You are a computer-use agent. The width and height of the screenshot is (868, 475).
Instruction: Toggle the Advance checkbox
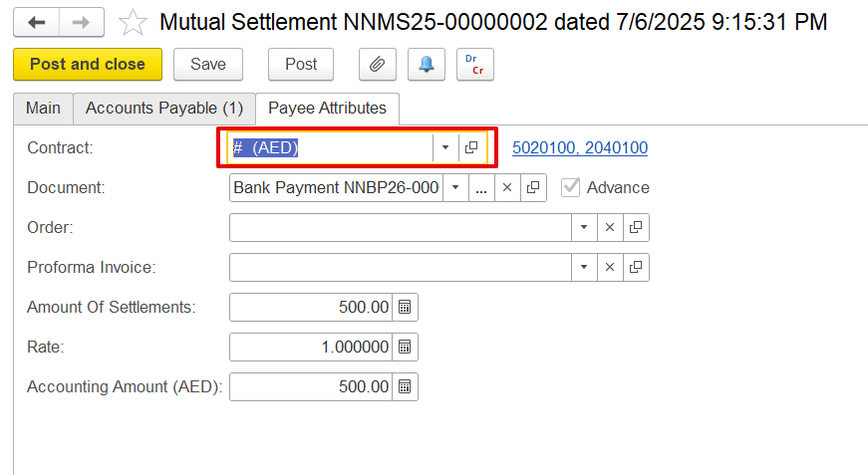click(x=571, y=187)
